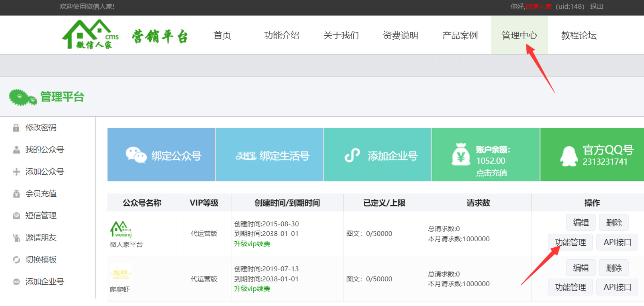Click the 创建时间/到期时间 column header

point(287,203)
